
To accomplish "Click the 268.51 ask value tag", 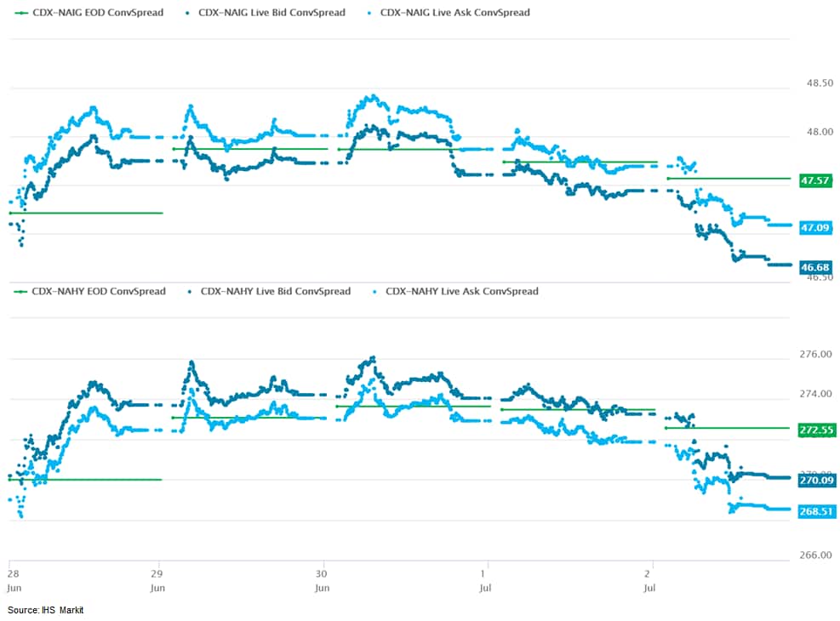I will click(x=815, y=510).
